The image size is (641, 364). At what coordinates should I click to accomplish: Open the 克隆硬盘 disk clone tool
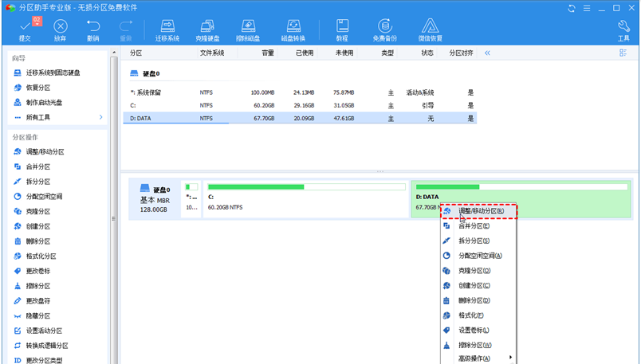point(207,30)
